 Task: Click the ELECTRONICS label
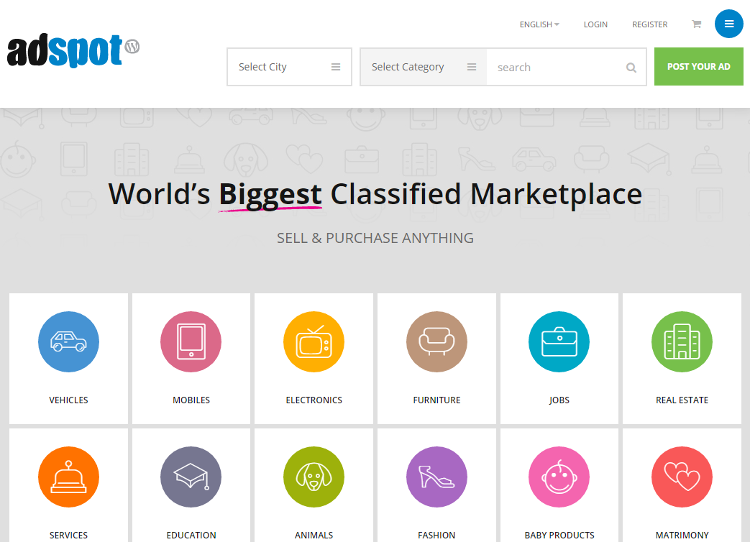[314, 400]
